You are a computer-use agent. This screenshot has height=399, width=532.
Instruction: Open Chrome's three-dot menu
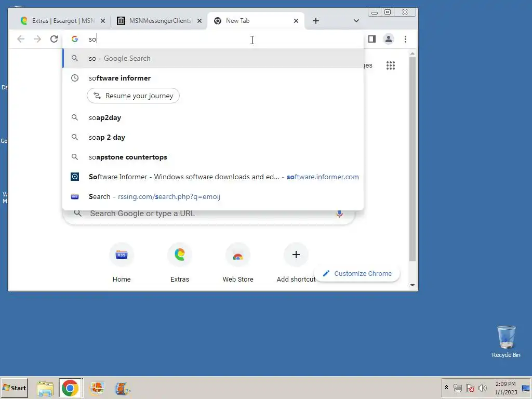(405, 39)
